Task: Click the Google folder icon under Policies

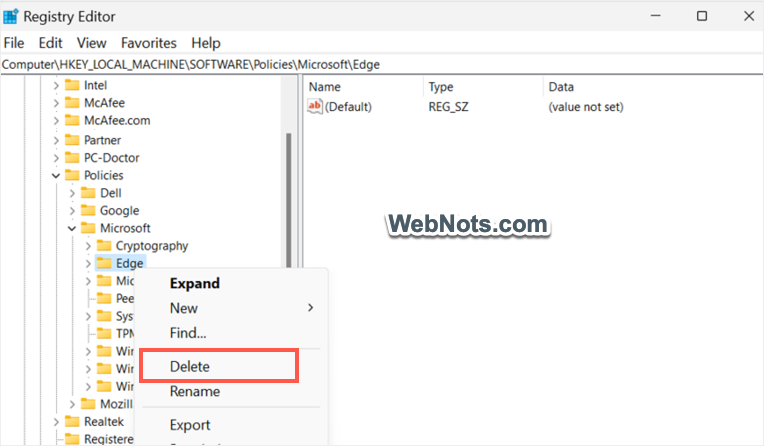Action: (x=88, y=211)
